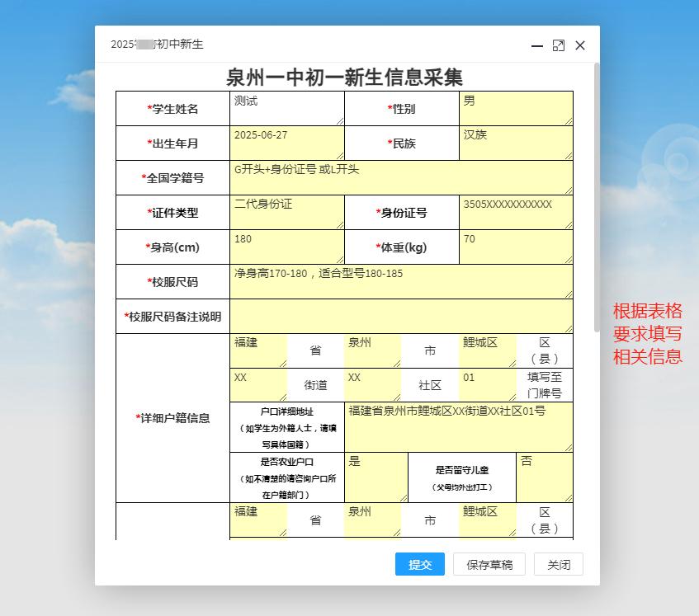699x616 pixels.
Task: Maximize the 初中新生 dialog window
Action: coord(559,46)
